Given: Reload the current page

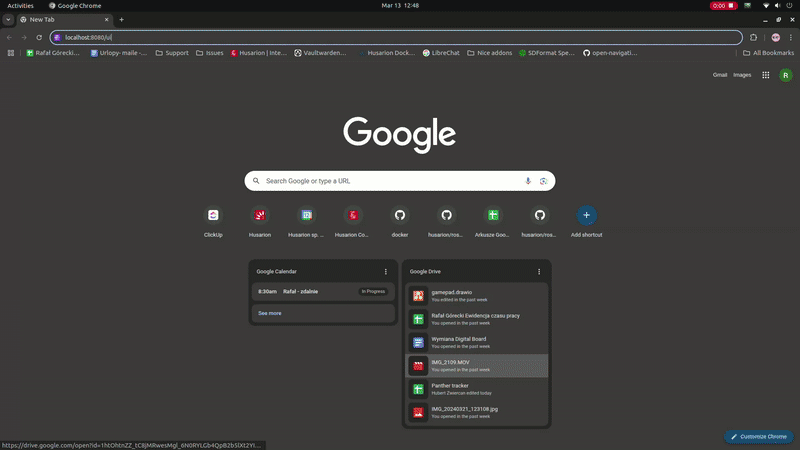Looking at the screenshot, I should 39,37.
